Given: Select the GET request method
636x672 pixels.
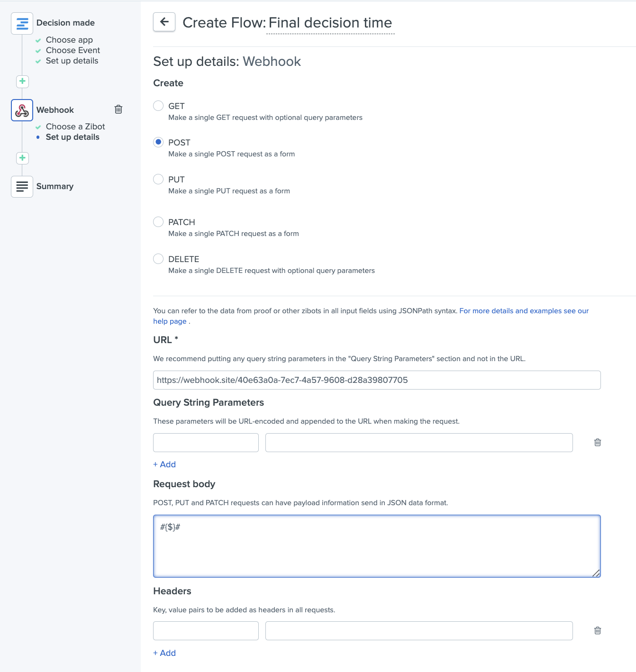Looking at the screenshot, I should [x=158, y=106].
